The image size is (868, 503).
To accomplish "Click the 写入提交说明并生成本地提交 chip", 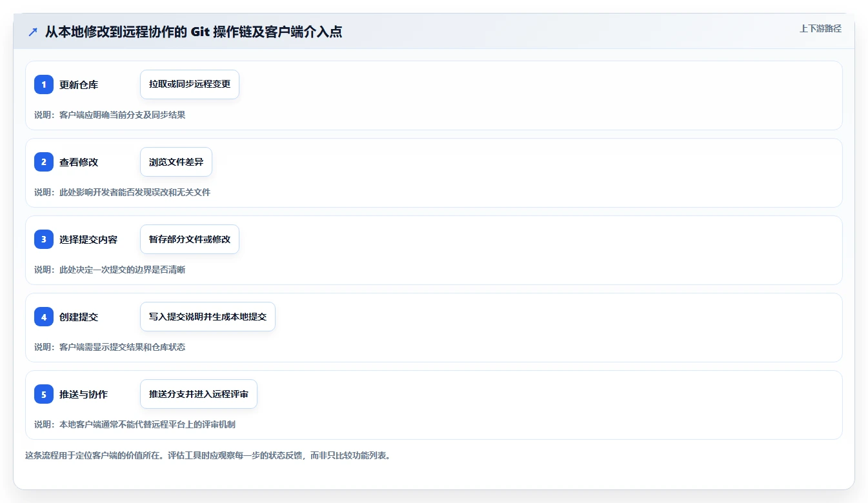I will click(208, 317).
